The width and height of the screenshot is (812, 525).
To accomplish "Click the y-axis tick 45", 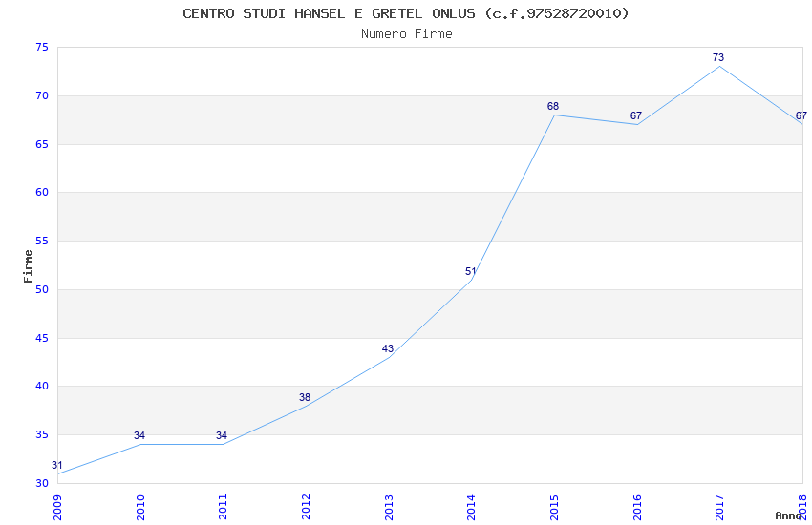I will [42, 338].
